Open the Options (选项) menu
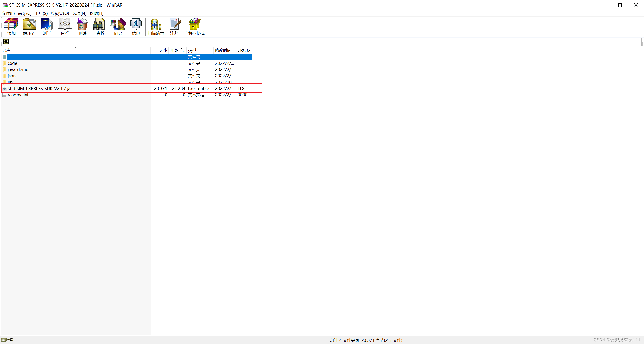The width and height of the screenshot is (644, 344). [79, 13]
